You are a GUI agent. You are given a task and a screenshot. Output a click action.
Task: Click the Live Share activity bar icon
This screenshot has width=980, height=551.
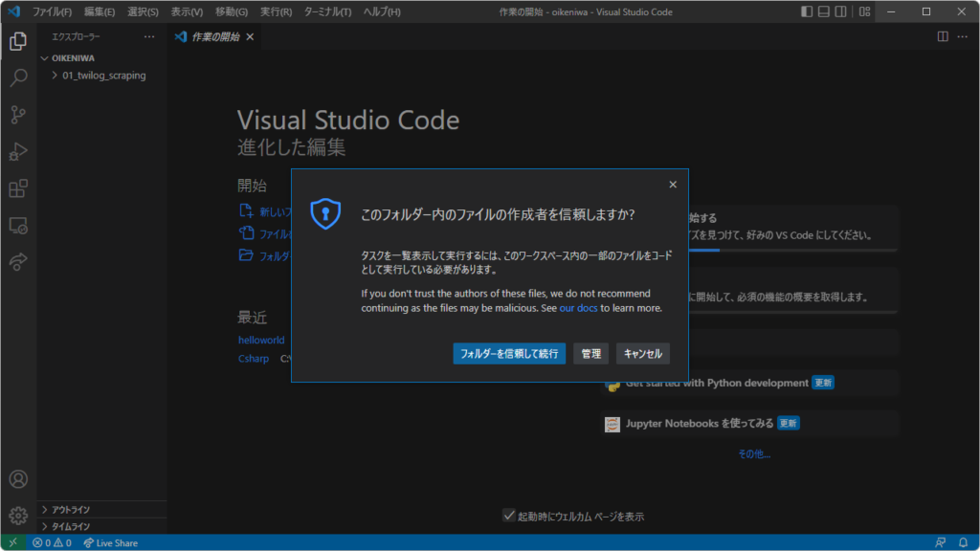click(18, 262)
